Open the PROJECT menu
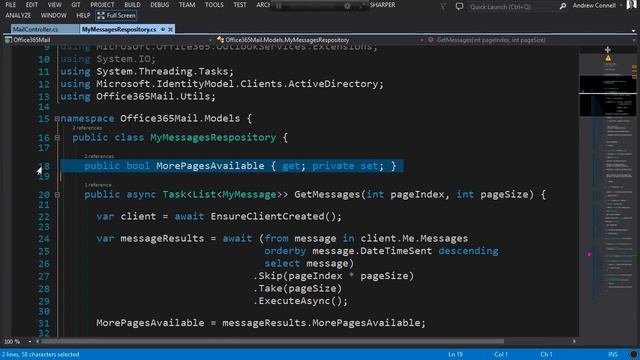This screenshot has width=640, height=360. [x=102, y=5]
